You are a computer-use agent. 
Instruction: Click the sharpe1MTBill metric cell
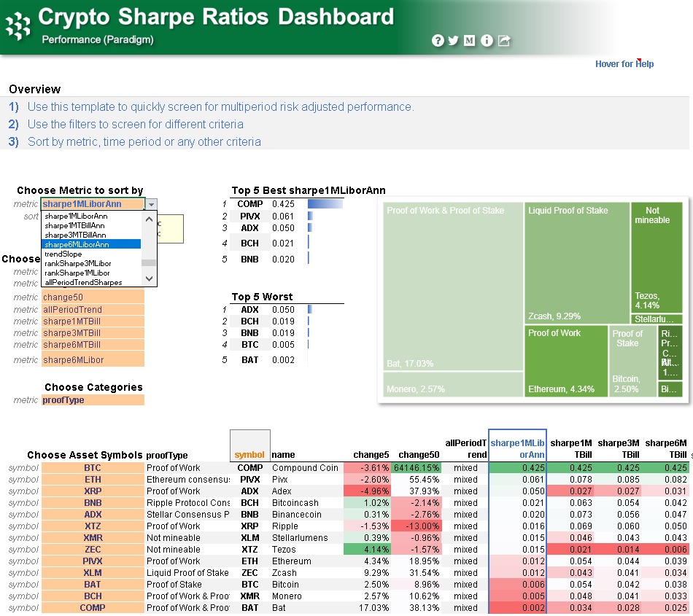(93, 321)
